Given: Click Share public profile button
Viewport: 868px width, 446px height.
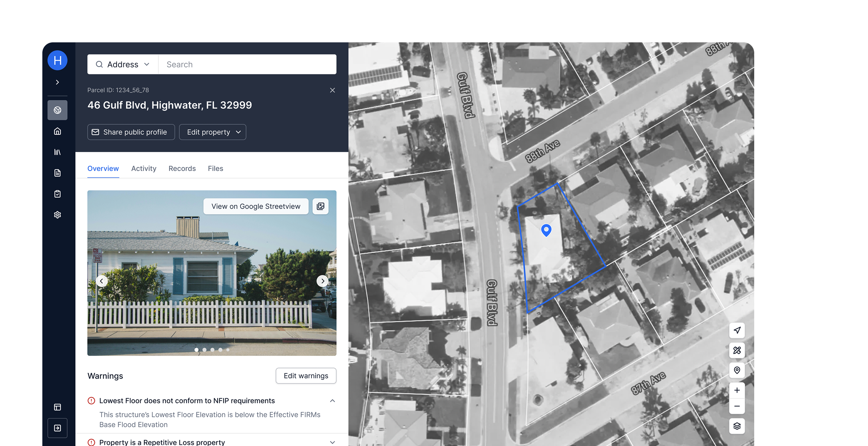Looking at the screenshot, I should point(131,132).
